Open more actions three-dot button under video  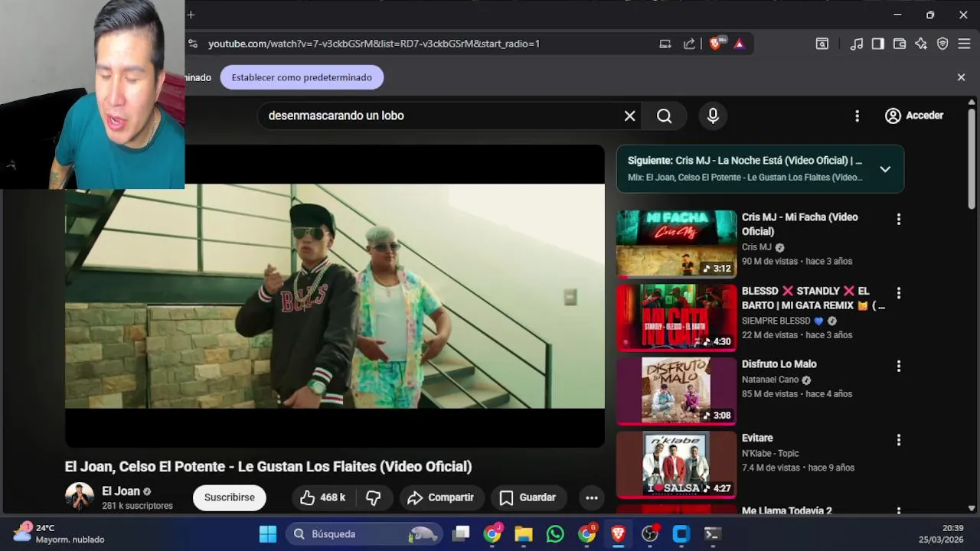point(591,497)
